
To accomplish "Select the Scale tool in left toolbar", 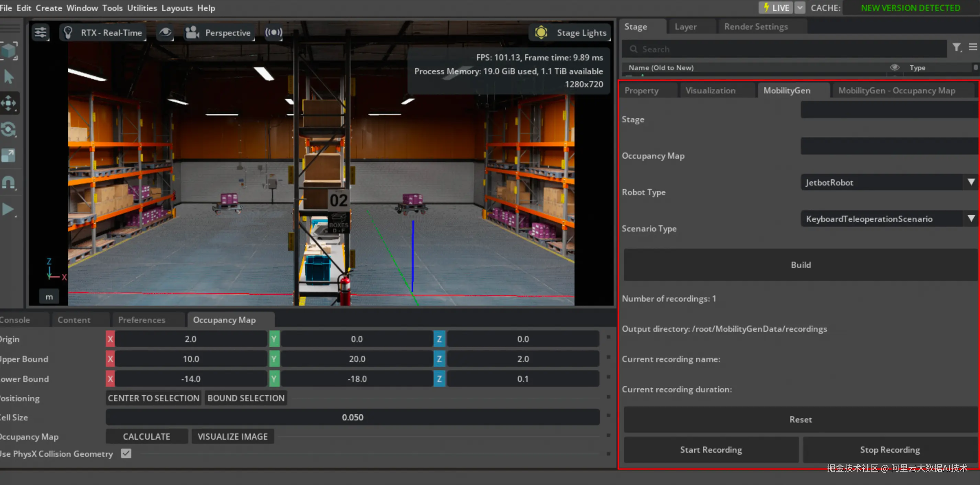I will click(9, 155).
